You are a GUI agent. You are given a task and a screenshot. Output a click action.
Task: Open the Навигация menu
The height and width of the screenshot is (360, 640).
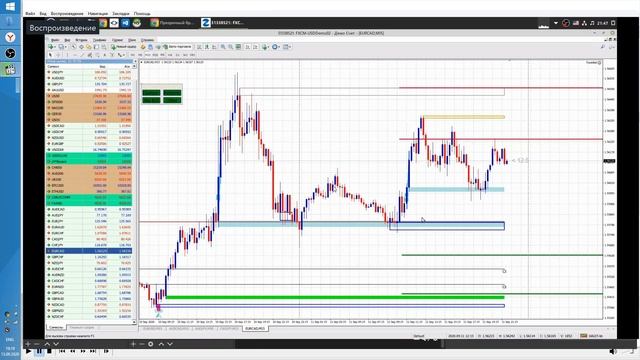coord(98,13)
